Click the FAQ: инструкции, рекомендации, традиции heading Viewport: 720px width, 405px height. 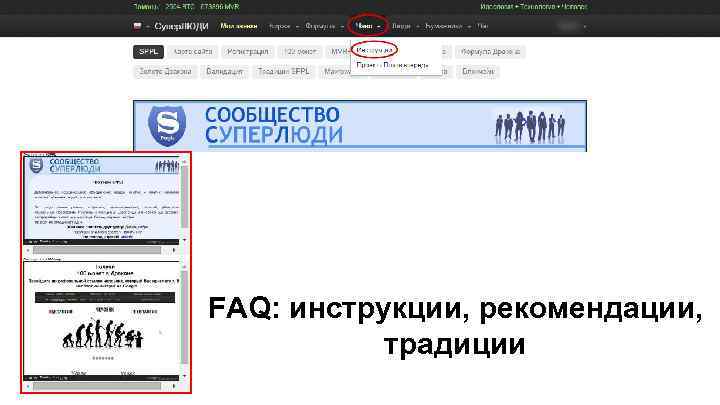click(455, 326)
